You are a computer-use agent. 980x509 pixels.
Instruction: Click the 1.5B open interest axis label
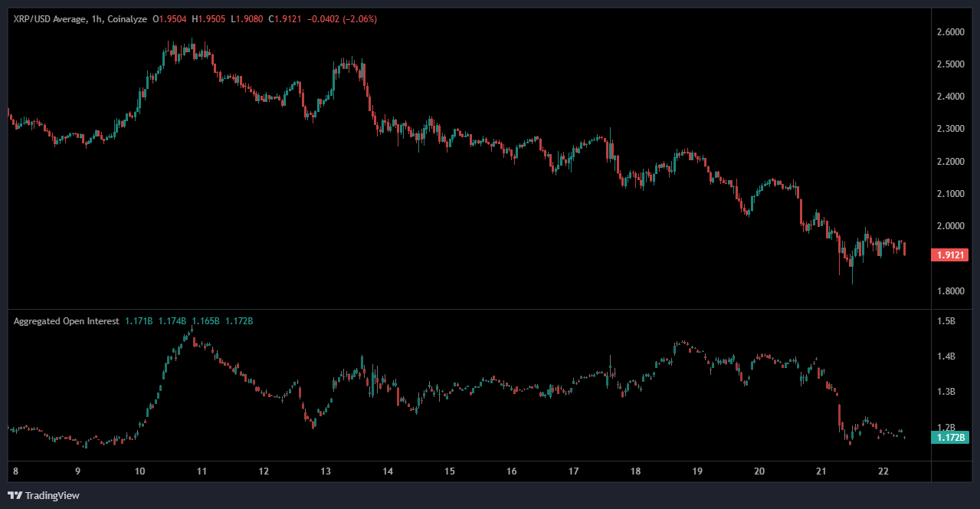pyautogui.click(x=947, y=321)
